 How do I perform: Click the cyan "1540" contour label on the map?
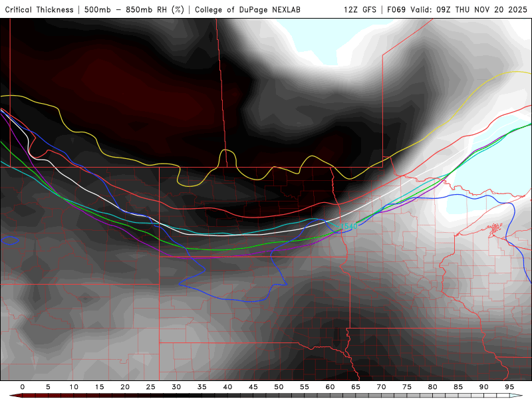pos(349,226)
